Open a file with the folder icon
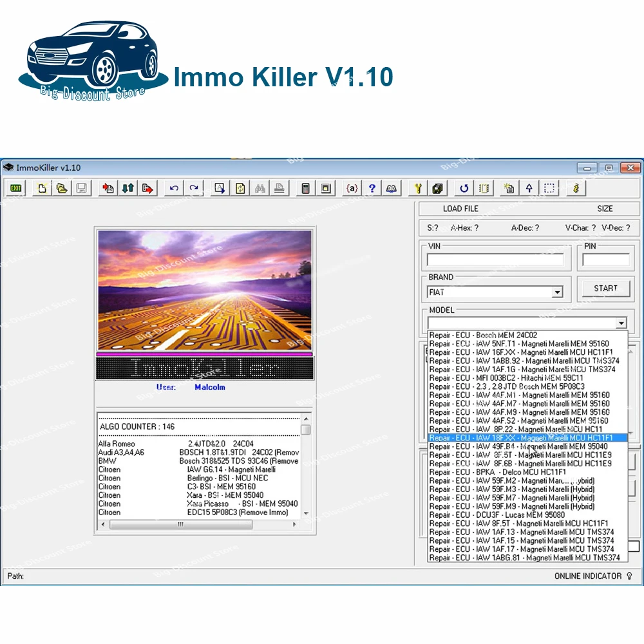 (x=62, y=189)
